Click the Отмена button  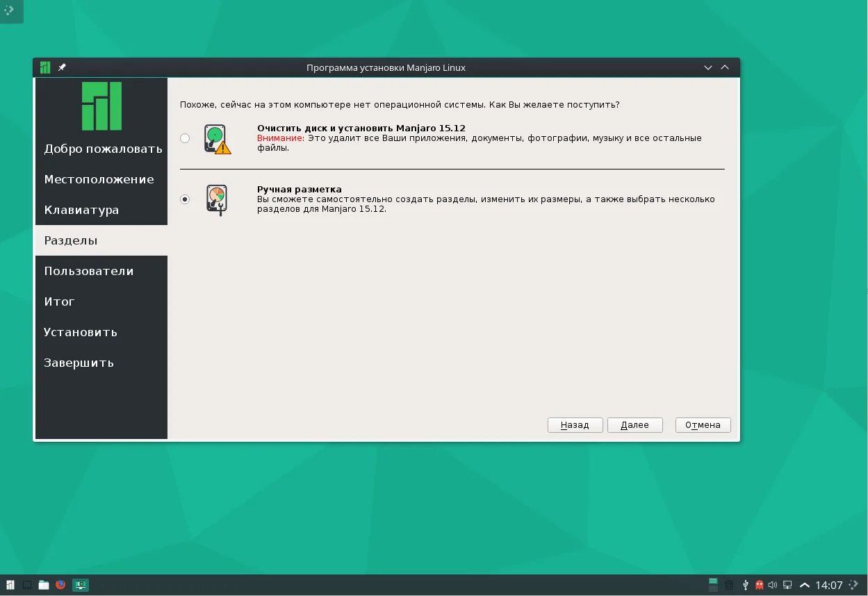(x=703, y=425)
